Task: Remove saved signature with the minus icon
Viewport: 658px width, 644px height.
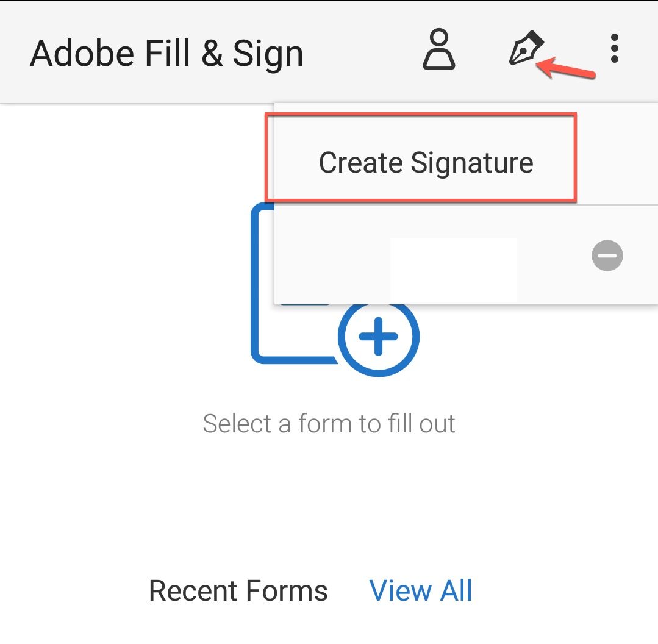Action: pos(607,254)
